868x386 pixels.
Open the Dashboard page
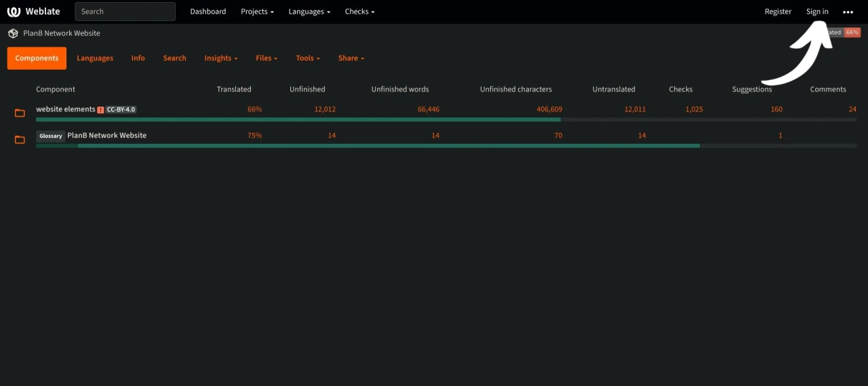(208, 12)
